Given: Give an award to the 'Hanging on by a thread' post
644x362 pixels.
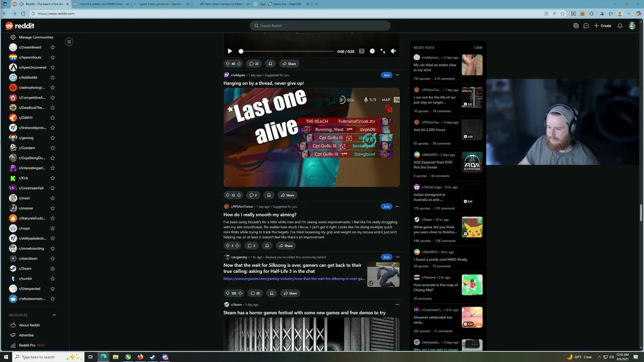Looking at the screenshot, I should pos(269,195).
